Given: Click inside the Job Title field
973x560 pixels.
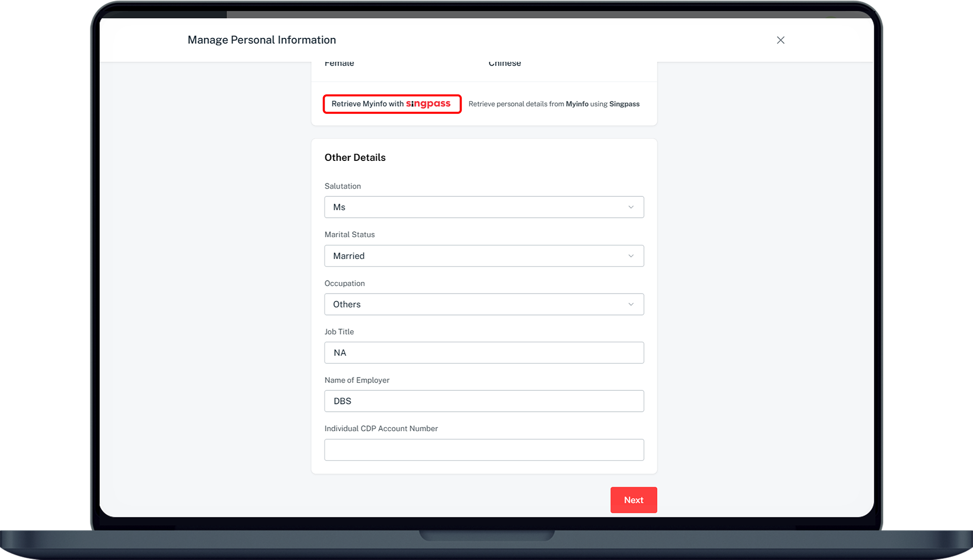Looking at the screenshot, I should [x=484, y=352].
